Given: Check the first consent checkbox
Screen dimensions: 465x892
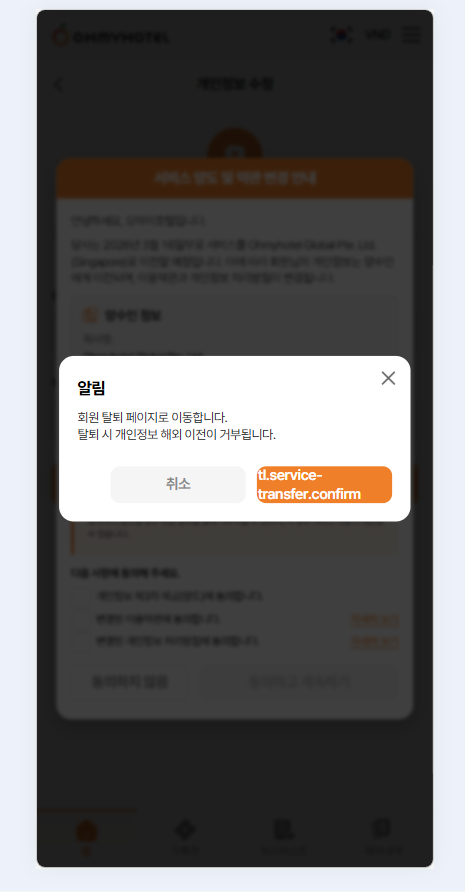Looking at the screenshot, I should pyautogui.click(x=82, y=597).
